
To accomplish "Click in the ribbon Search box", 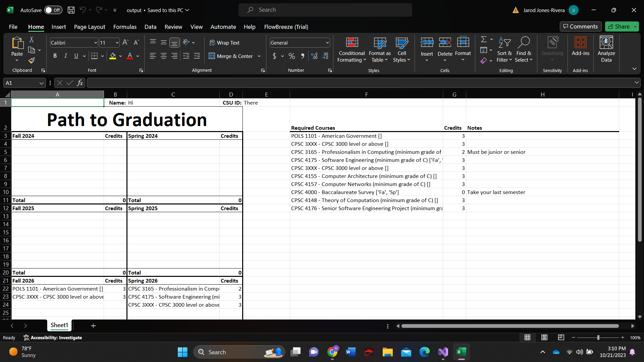I will (325, 10).
